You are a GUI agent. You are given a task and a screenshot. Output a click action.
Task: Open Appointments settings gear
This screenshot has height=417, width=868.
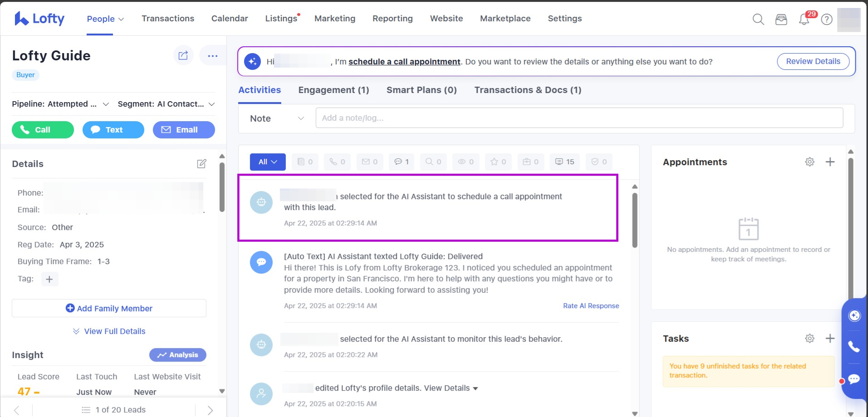[x=809, y=162]
